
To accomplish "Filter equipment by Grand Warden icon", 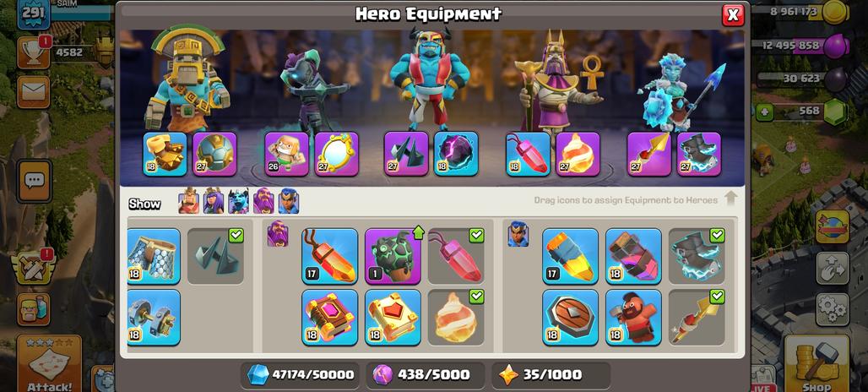I will click(263, 202).
